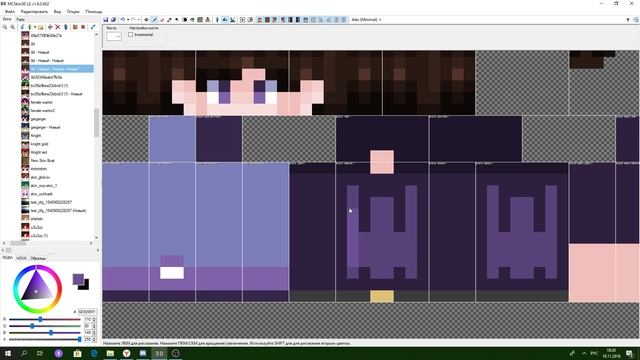Viewport: 640px width, 360px height.
Task: Open the redo history dropdown arrow
Action: coord(138,20)
